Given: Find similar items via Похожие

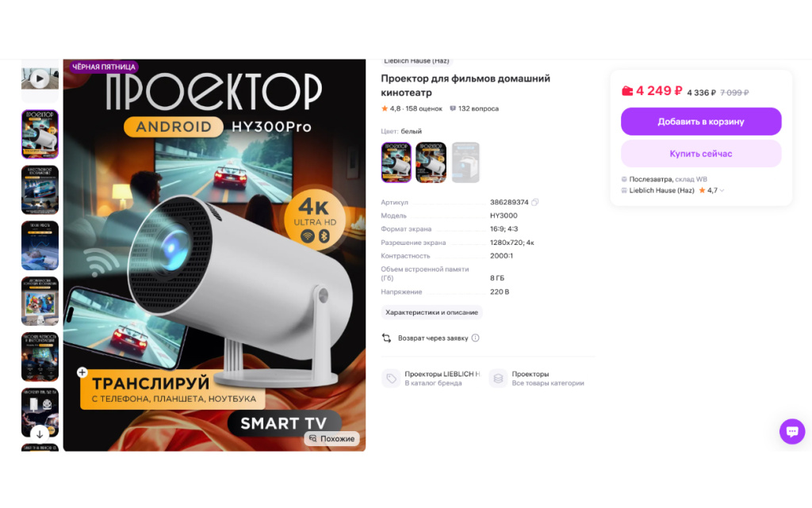Looking at the screenshot, I should tap(332, 439).
